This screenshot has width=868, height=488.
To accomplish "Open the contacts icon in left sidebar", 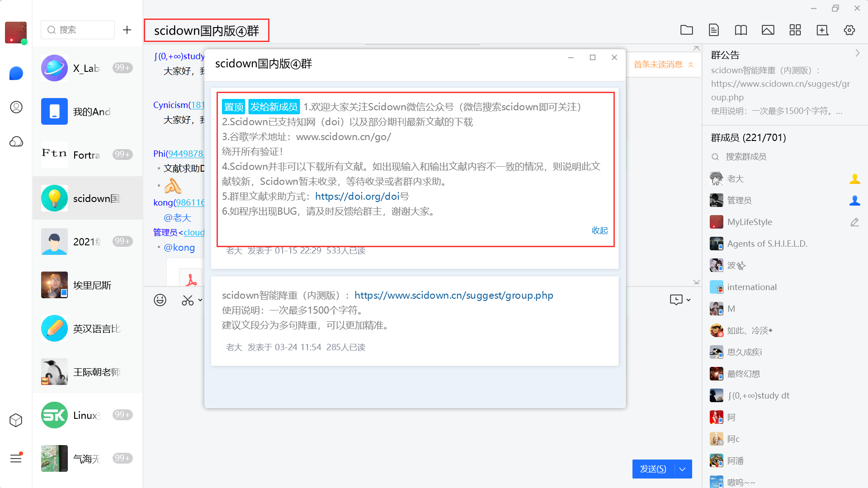I will tap(16, 107).
